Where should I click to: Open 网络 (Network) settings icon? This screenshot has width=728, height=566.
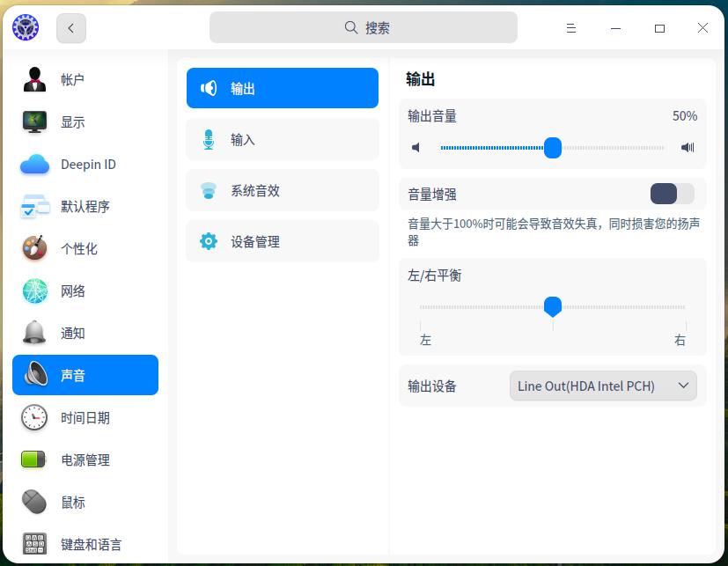[33, 291]
